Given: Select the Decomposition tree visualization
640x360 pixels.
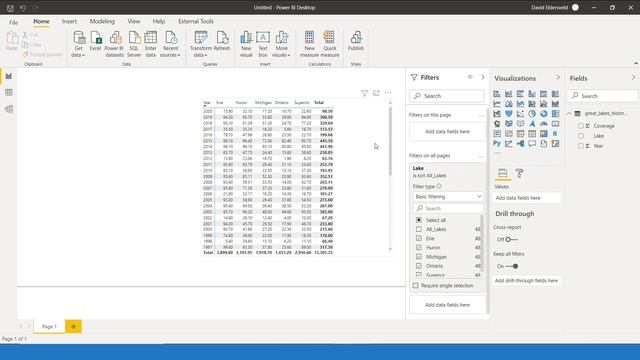Looking at the screenshot, I should (x=520, y=144).
